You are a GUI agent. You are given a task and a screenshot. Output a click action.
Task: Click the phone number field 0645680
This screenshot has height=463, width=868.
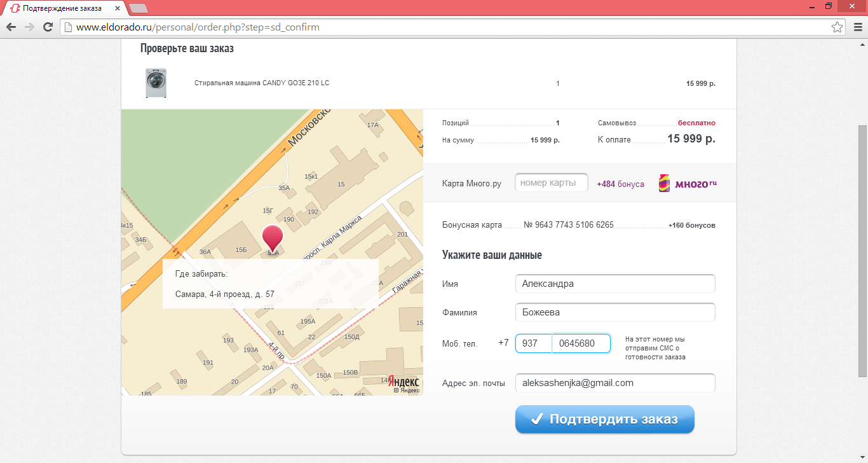(x=581, y=343)
